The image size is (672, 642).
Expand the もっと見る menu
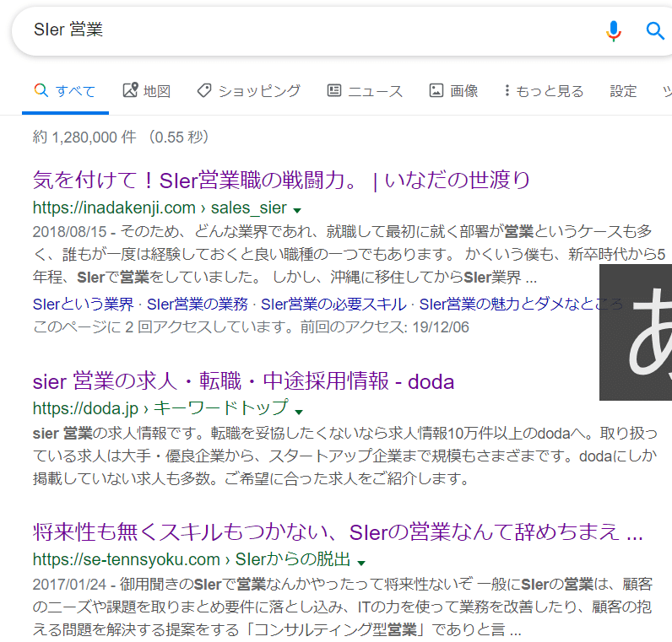click(544, 91)
